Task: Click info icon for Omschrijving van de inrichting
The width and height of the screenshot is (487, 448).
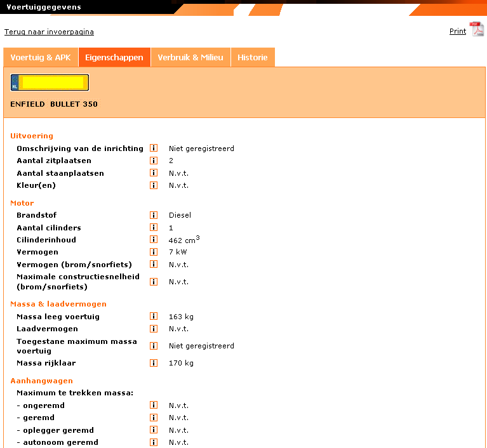Action: click(x=154, y=148)
